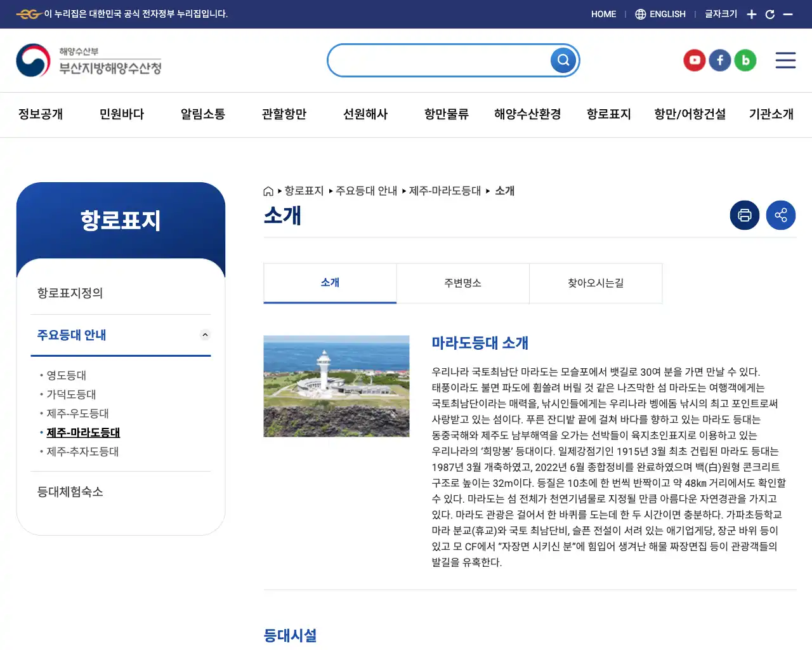Open the 항만/어항건설 menu
Screen dimensions: 812x650
[690, 114]
